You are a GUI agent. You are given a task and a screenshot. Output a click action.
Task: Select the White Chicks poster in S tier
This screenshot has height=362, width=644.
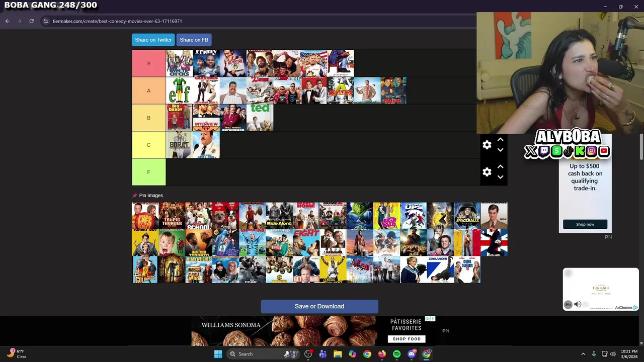click(179, 63)
